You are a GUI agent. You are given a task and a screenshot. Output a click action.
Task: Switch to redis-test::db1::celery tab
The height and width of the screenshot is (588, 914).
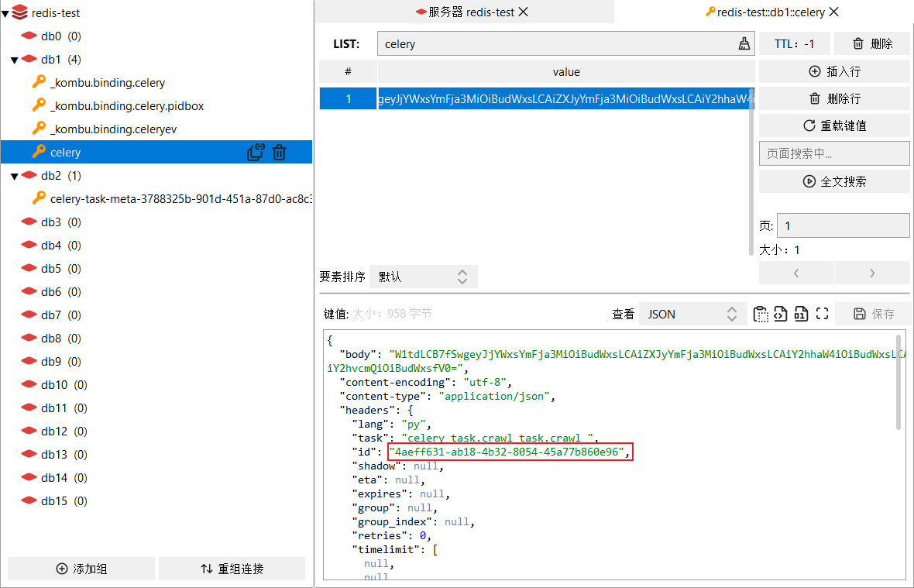(765, 12)
